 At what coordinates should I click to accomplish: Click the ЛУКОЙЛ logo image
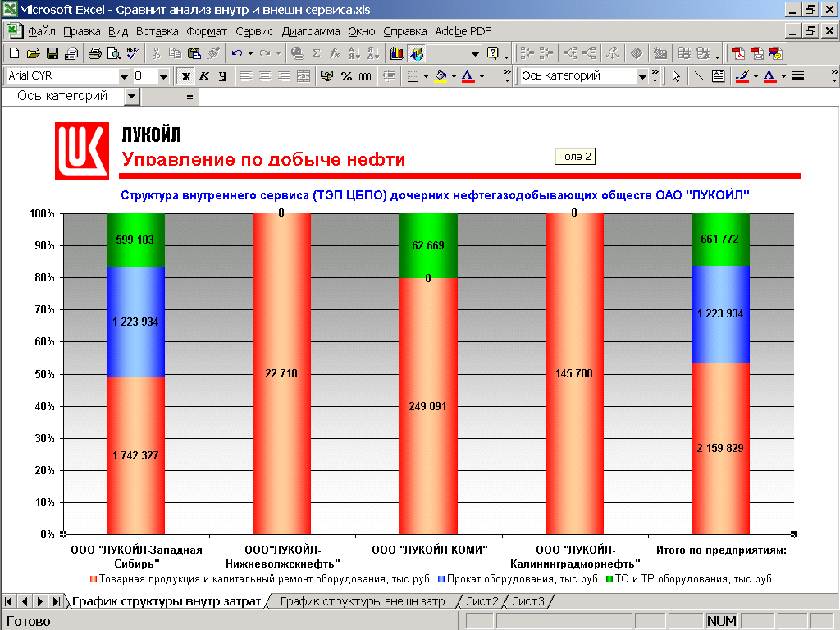(x=82, y=151)
